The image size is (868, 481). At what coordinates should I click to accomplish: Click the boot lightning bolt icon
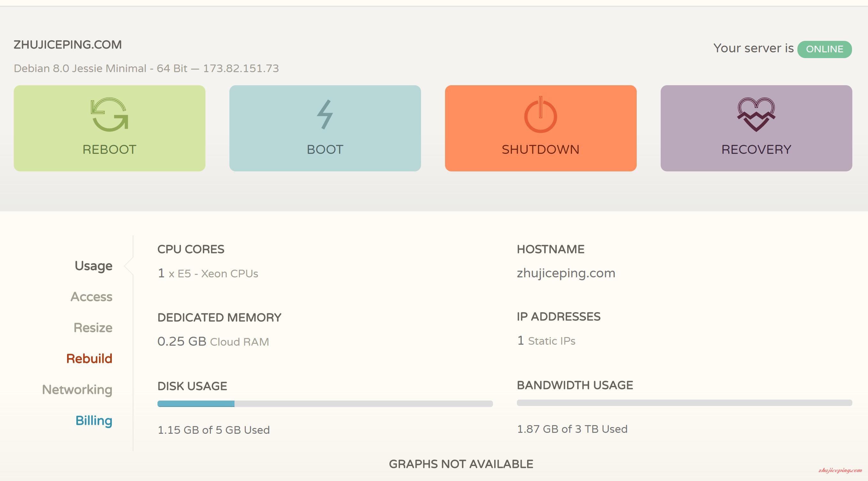tap(325, 115)
